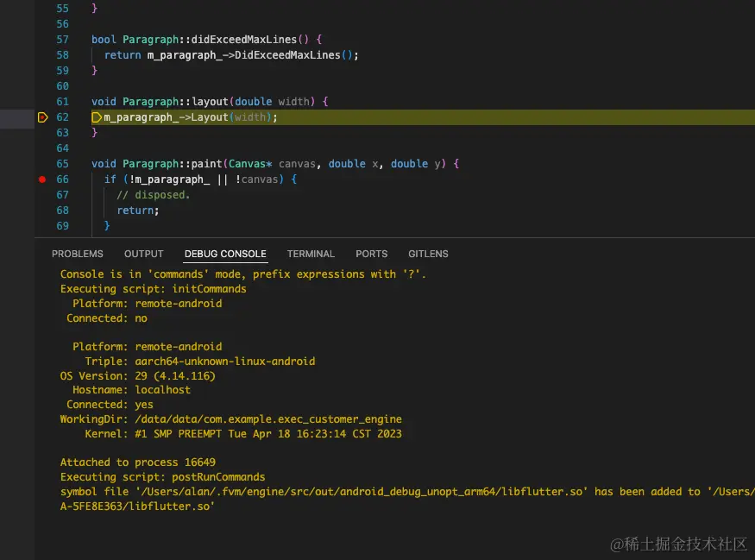Viewport: 755px width, 560px height.
Task: Select the DEBUG CONSOLE tab
Action: [225, 254]
